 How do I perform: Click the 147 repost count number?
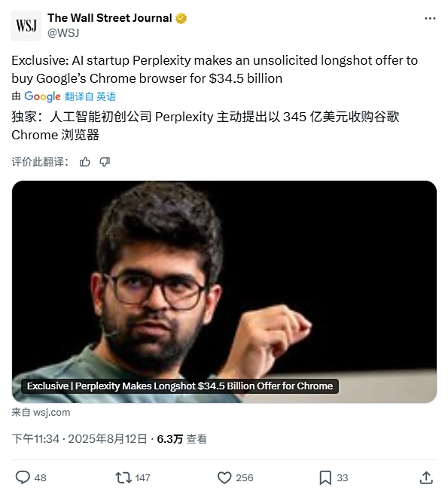[x=143, y=478]
